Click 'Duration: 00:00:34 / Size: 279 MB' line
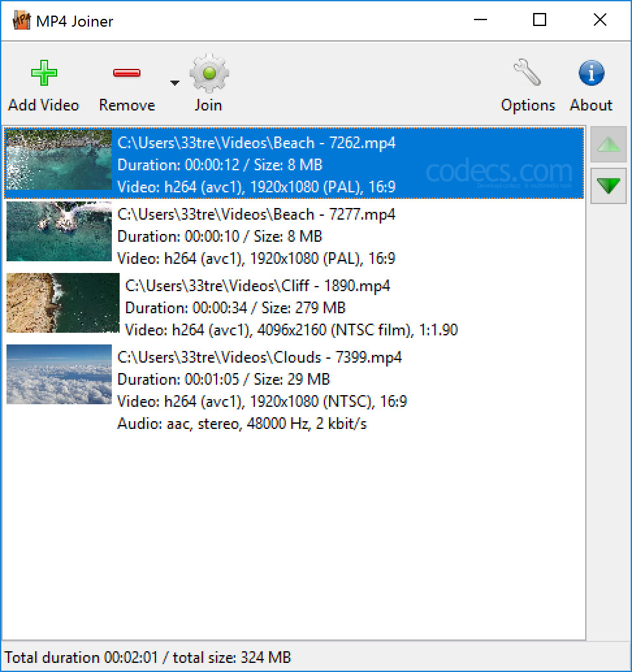 (235, 307)
